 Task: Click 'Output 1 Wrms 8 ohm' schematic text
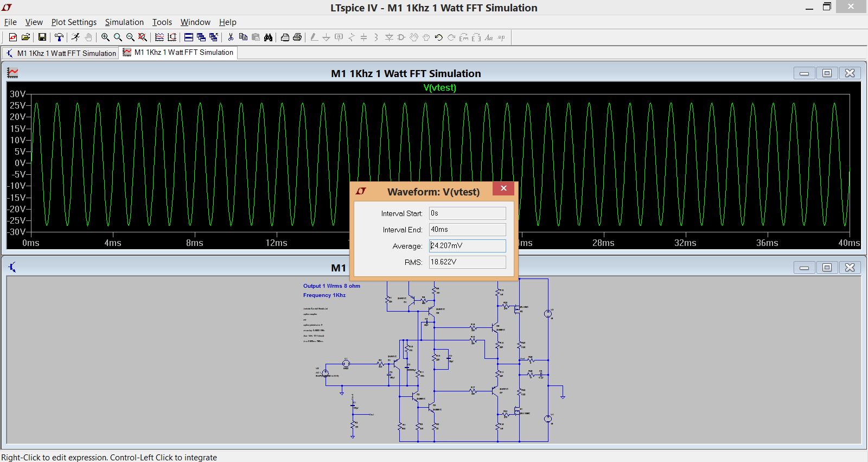point(331,286)
